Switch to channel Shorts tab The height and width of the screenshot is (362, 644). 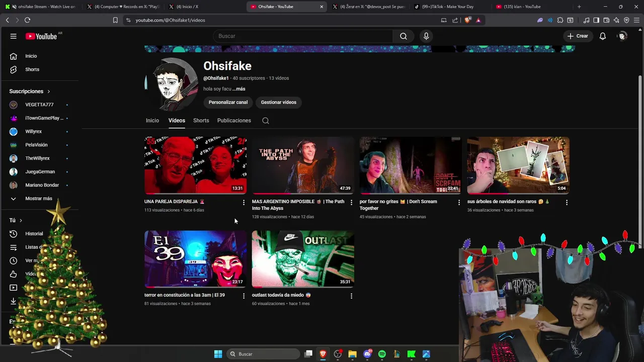201,121
